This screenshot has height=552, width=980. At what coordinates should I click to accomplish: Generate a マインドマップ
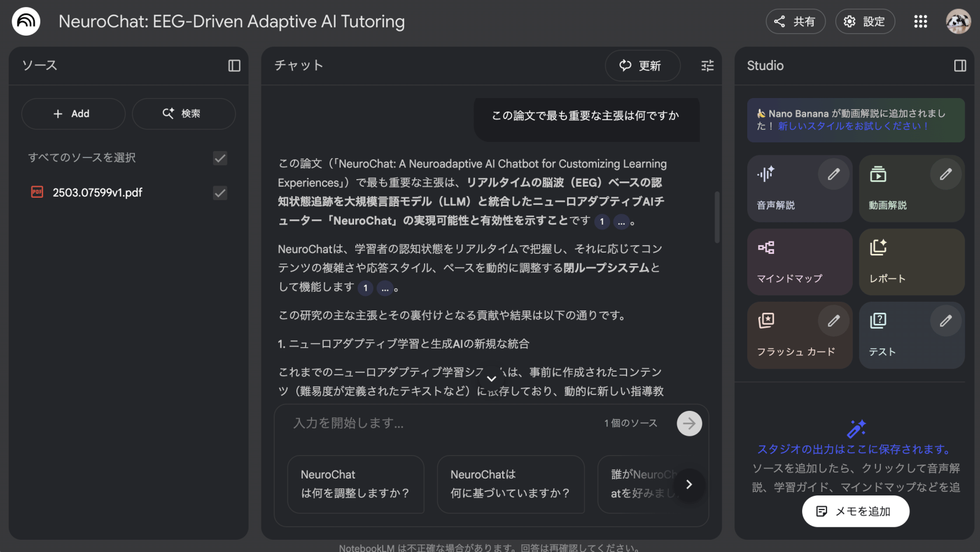tap(799, 262)
